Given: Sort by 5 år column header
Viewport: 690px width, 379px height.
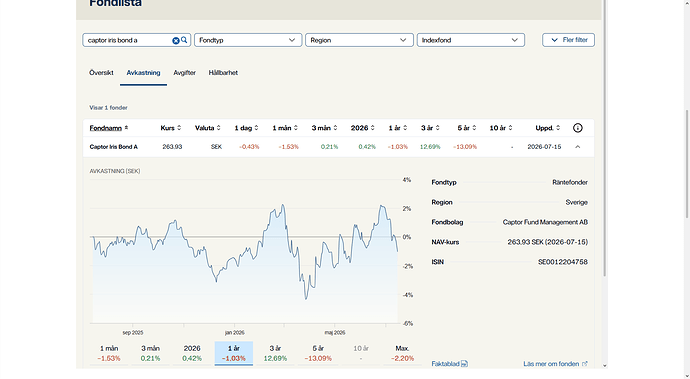Looking at the screenshot, I should 467,128.
